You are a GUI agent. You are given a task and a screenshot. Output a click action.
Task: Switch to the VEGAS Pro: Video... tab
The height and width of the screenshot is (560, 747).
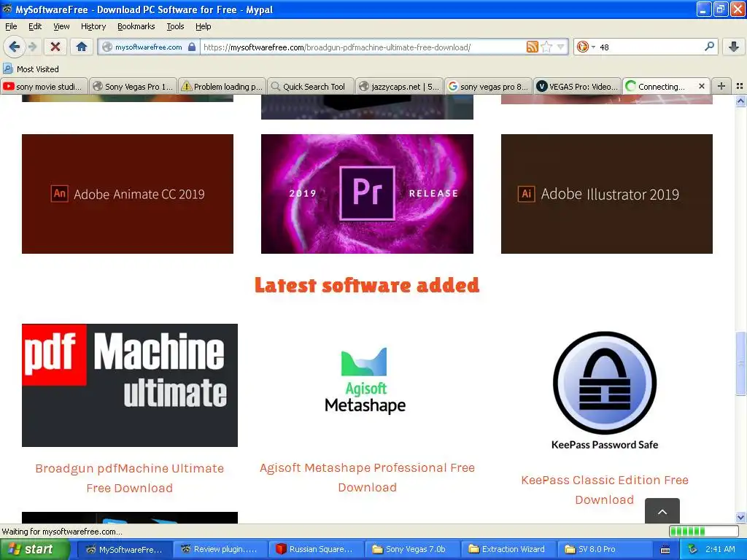click(x=578, y=86)
